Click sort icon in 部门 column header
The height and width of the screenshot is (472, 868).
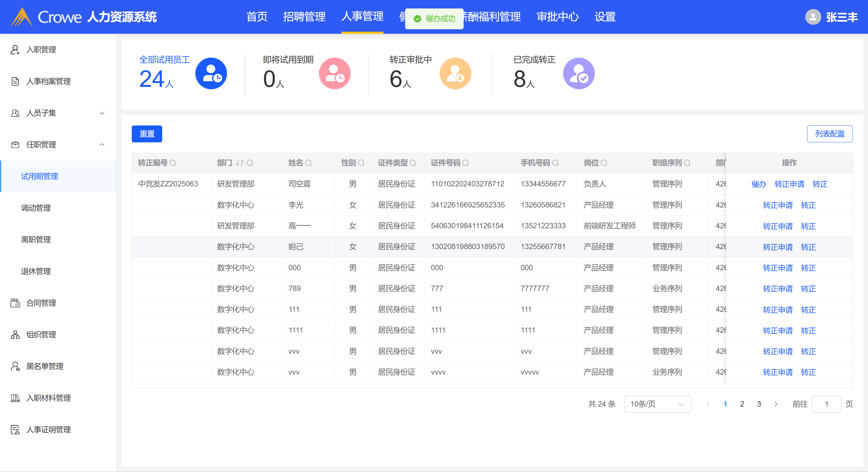240,163
